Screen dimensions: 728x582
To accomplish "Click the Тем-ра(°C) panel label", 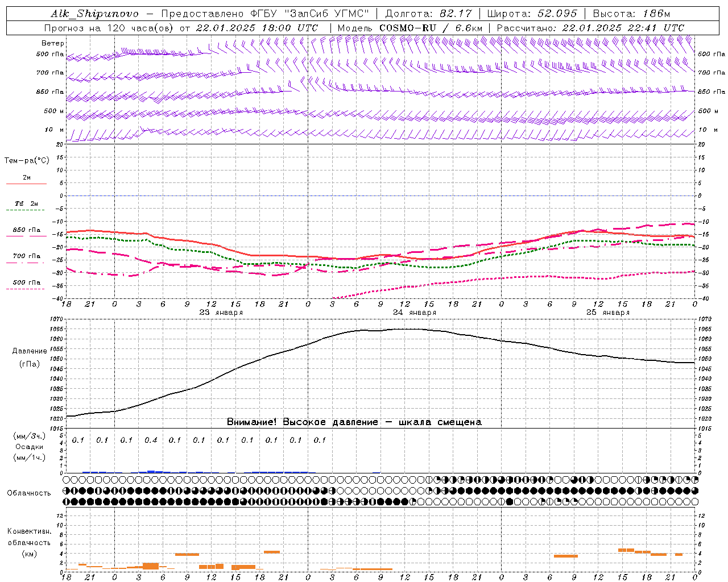I will point(27,161).
